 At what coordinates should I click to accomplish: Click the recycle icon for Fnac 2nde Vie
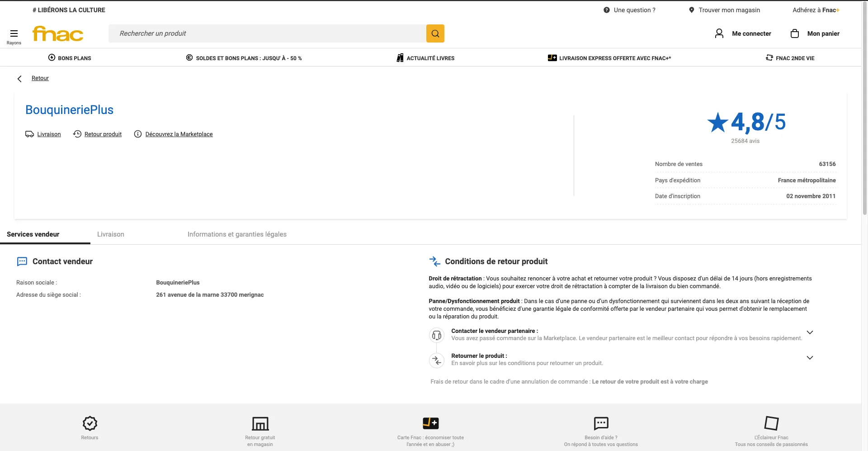769,57
